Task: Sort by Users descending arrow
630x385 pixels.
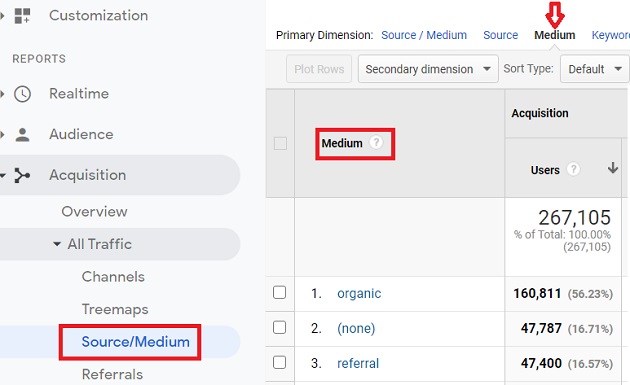Action: tap(613, 168)
